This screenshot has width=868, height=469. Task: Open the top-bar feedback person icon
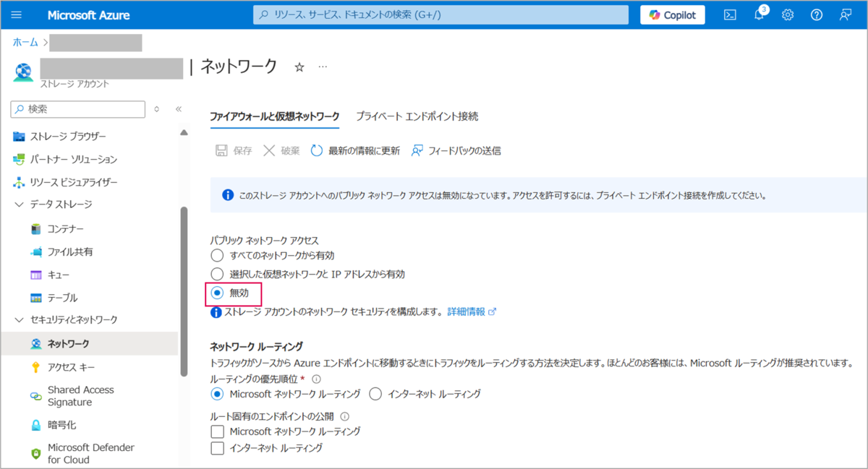click(845, 14)
